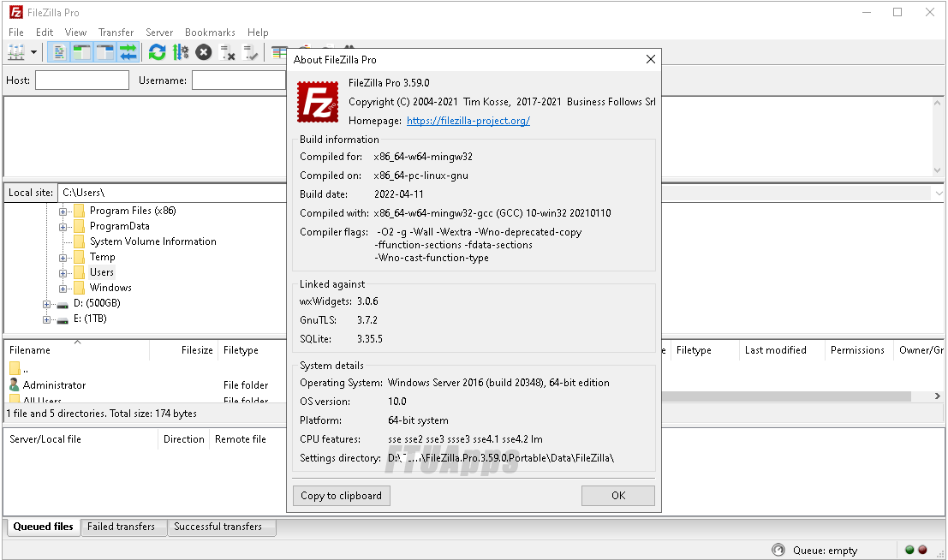
Task: Close the About FileZilla Pro dialog
Action: [x=651, y=59]
